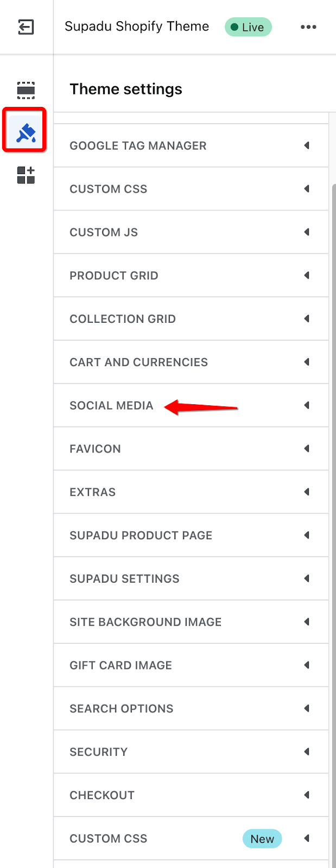Open Supadu Product Page settings
Viewport: 336px width, 868px height.
(191, 535)
